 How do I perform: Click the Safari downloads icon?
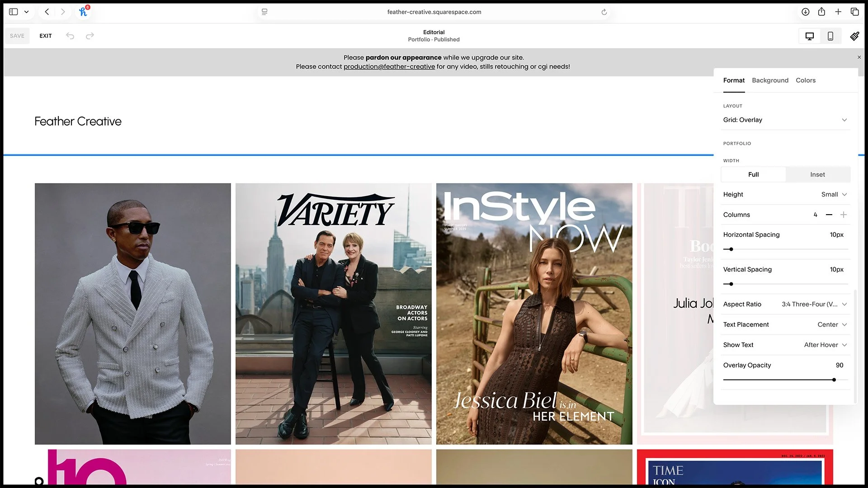click(x=805, y=12)
